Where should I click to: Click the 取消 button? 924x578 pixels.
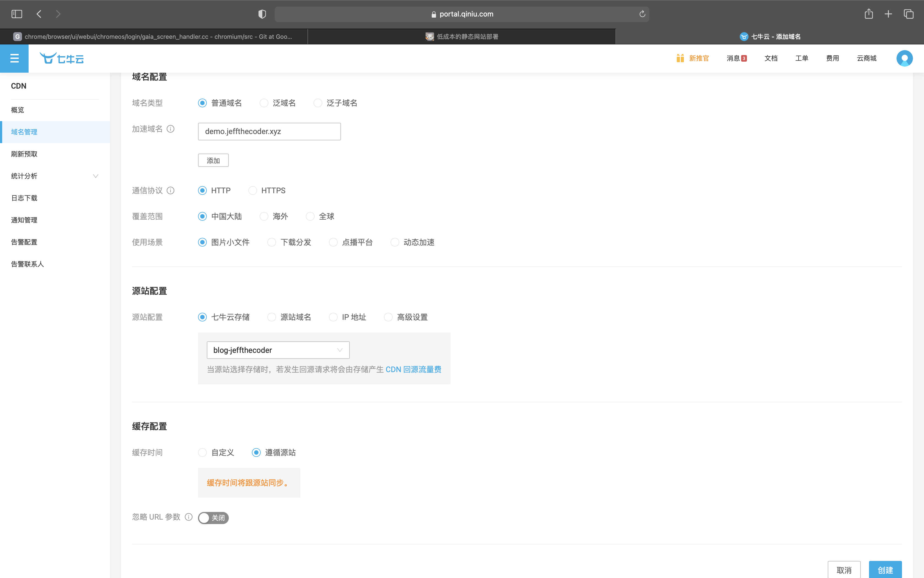click(844, 570)
